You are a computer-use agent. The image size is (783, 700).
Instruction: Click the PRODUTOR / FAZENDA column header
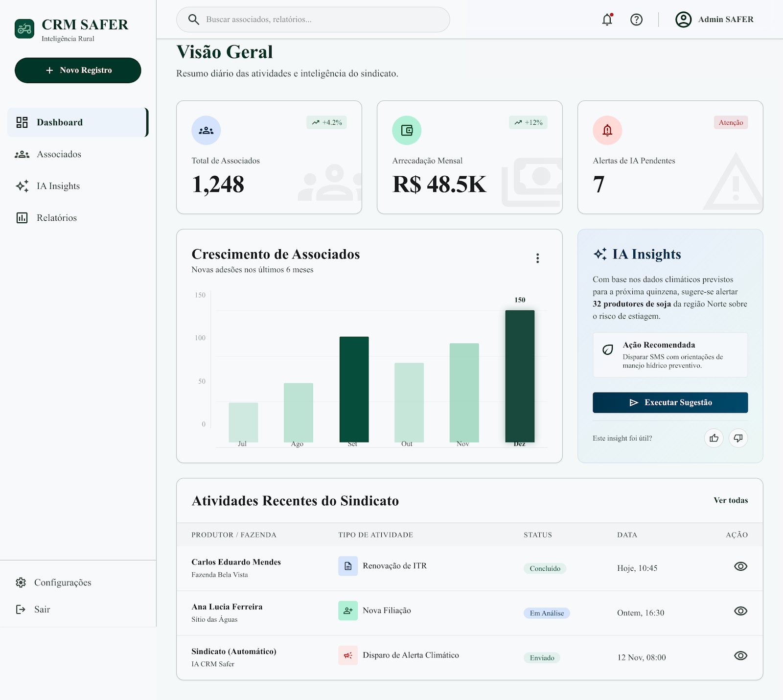tap(234, 535)
